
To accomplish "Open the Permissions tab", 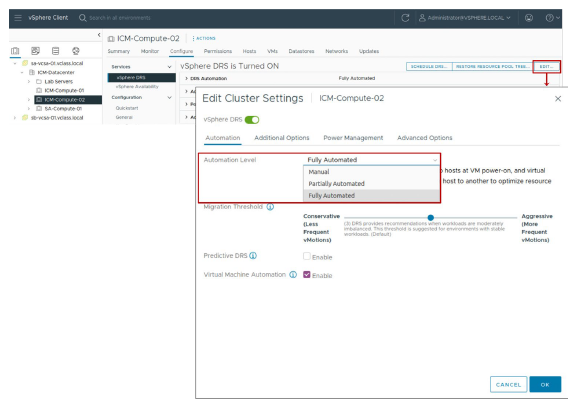I will coord(218,51).
